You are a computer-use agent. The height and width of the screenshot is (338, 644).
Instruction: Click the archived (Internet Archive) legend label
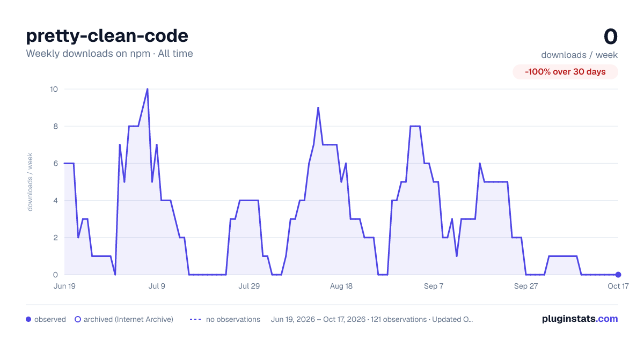(x=128, y=319)
